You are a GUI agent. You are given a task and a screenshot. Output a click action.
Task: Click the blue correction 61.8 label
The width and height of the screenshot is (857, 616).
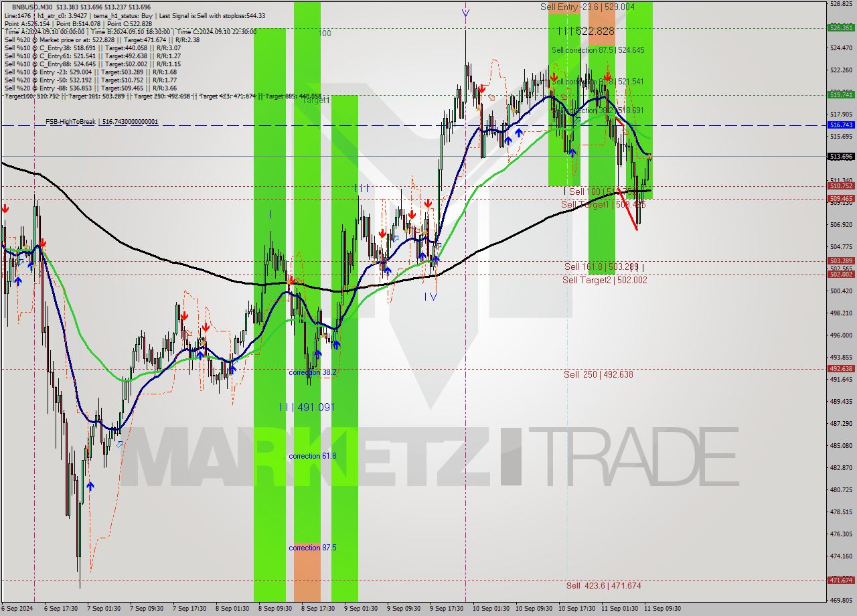[313, 456]
